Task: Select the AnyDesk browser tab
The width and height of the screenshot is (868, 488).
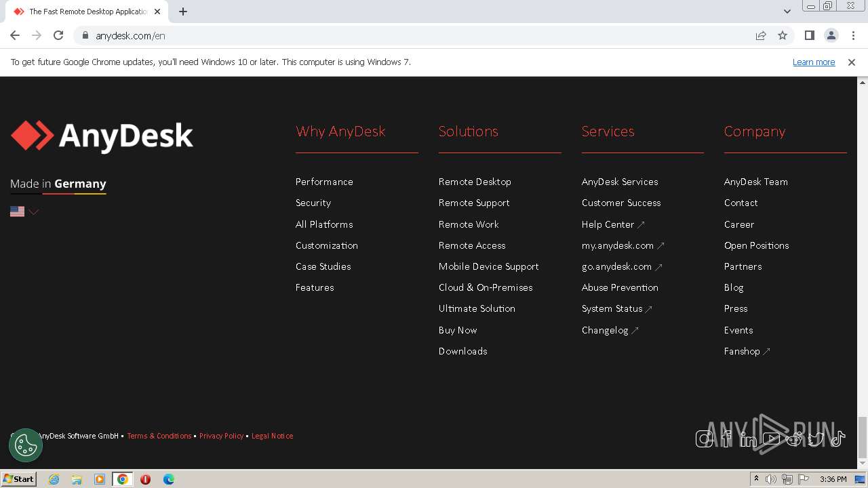Action: tap(87, 12)
